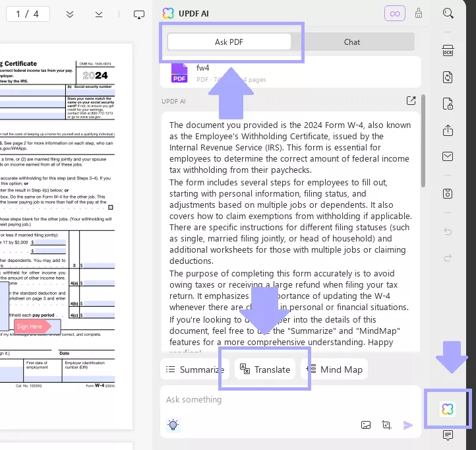Click the Convert PDF icon in sidebar
Viewport: 476px width, 450px height.
448,77
